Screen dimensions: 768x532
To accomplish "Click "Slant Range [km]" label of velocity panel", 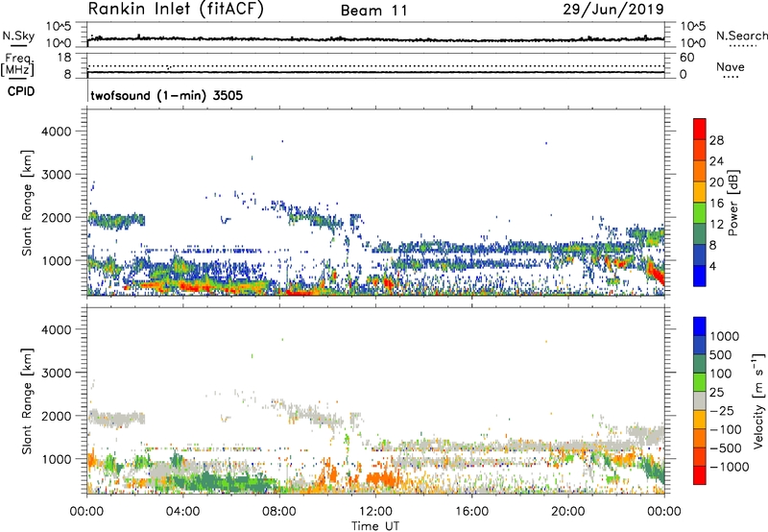I will pyautogui.click(x=27, y=401).
